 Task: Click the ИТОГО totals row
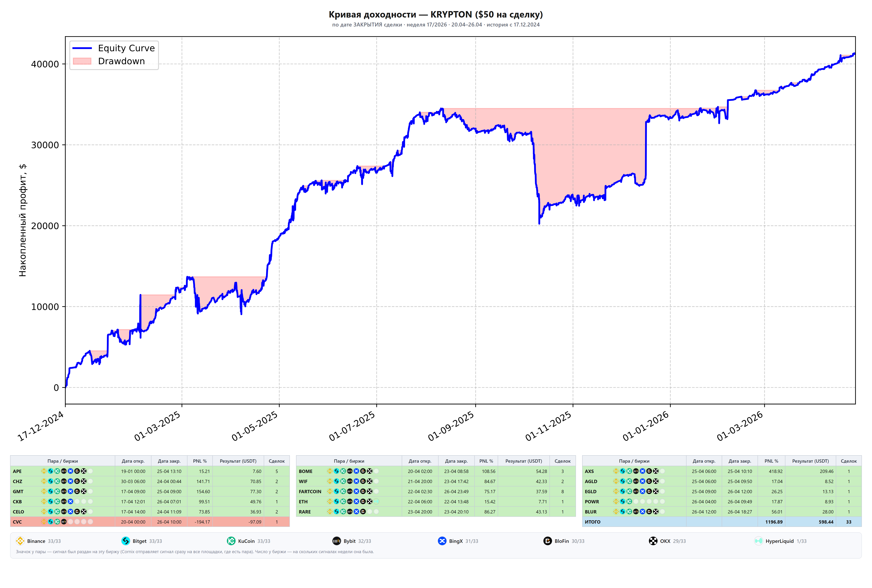pyautogui.click(x=722, y=522)
